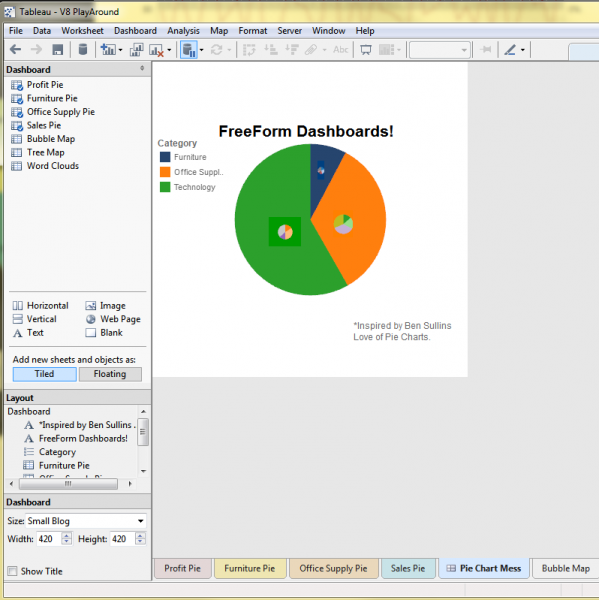
Task: Click the Office Supplies orange swatch
Action: pyautogui.click(x=165, y=172)
